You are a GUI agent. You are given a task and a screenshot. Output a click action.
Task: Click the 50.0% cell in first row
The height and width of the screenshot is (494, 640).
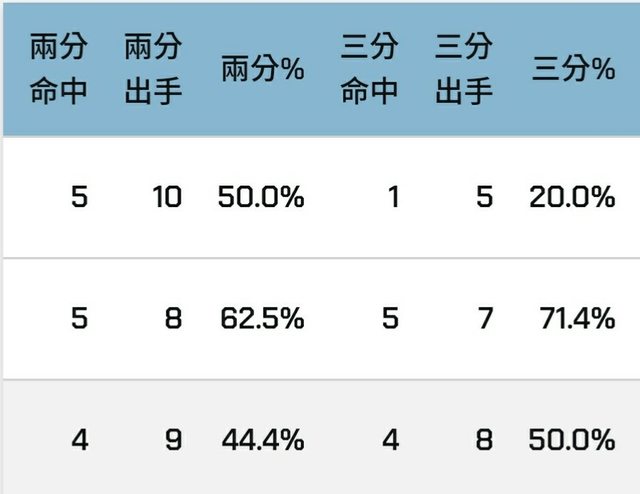click(x=261, y=197)
